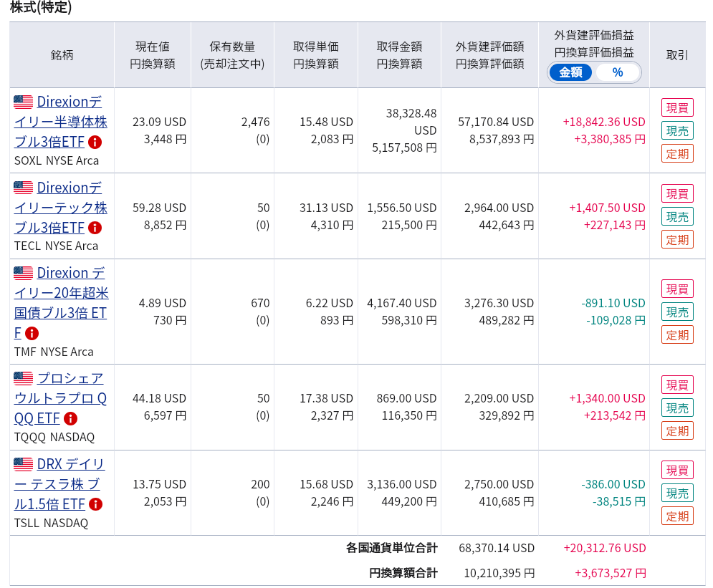Screen dimensions: 713x588
Task: Click the US flag icon in TMF row
Action: (23, 273)
